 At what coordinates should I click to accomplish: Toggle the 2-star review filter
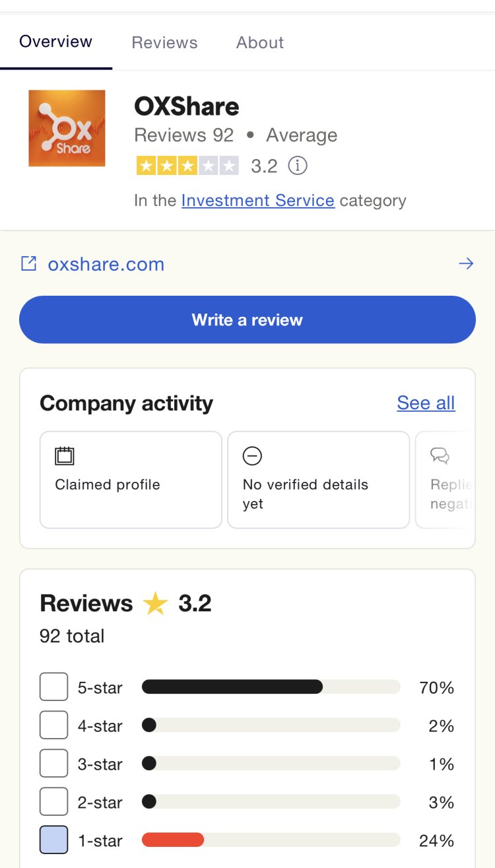(x=53, y=801)
